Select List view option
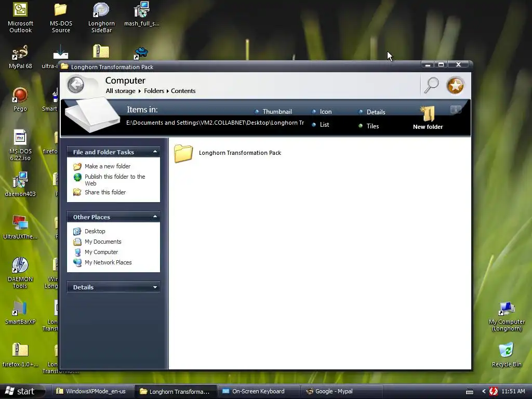 click(320, 125)
